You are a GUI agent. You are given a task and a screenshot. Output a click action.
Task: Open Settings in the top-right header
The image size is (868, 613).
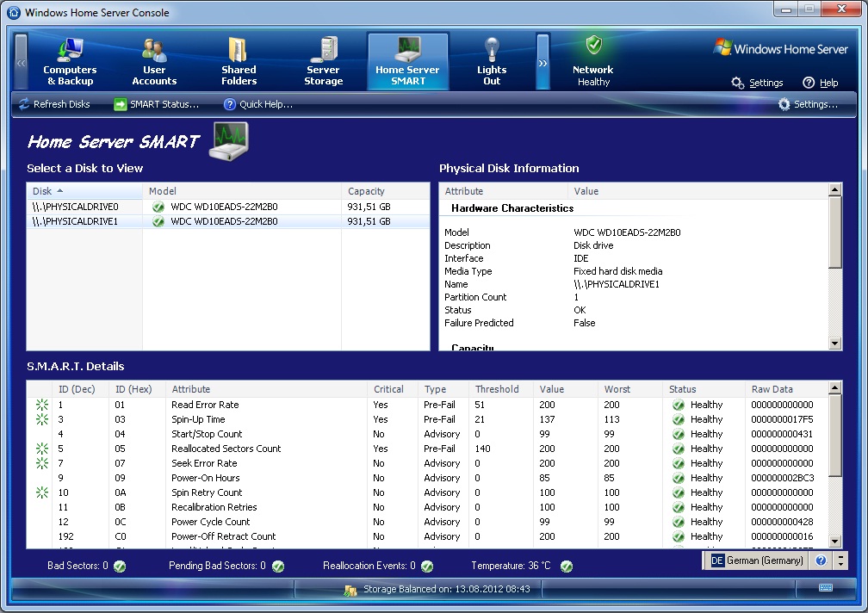click(x=758, y=83)
